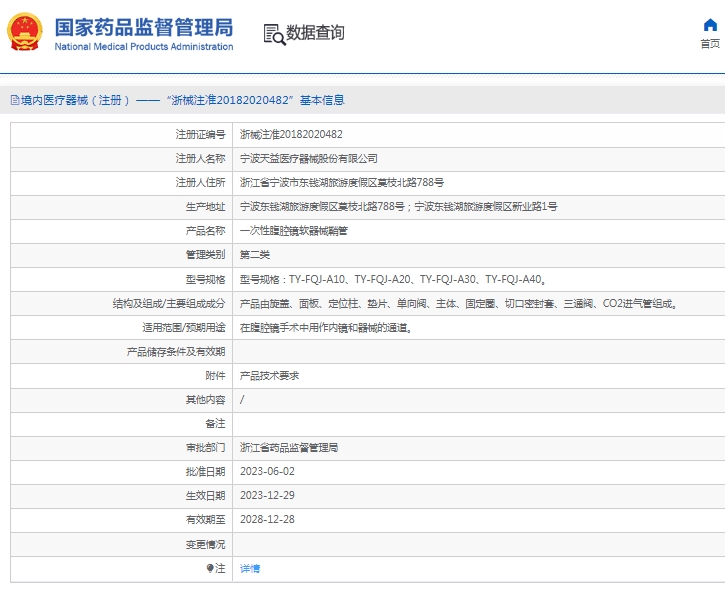The height and width of the screenshot is (590, 725).
Task: Click registrant address 浙江省宁波市东钱湖 value
Action: pos(342,183)
